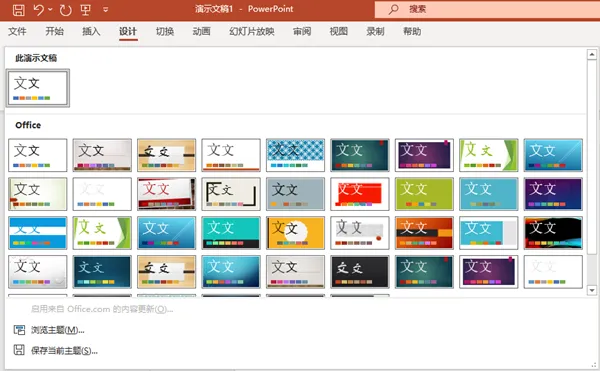
Task: Apply bright red block theme
Action: 360,194
